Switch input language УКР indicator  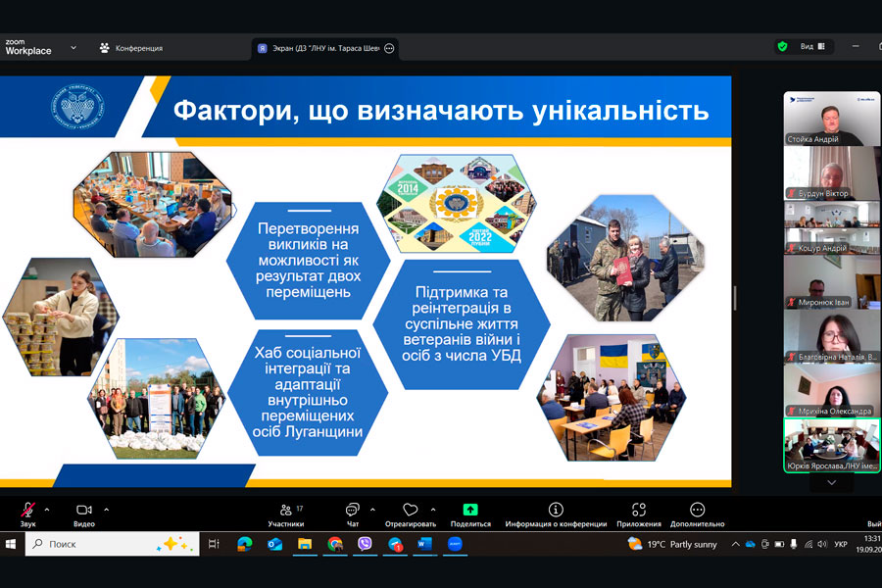[841, 544]
